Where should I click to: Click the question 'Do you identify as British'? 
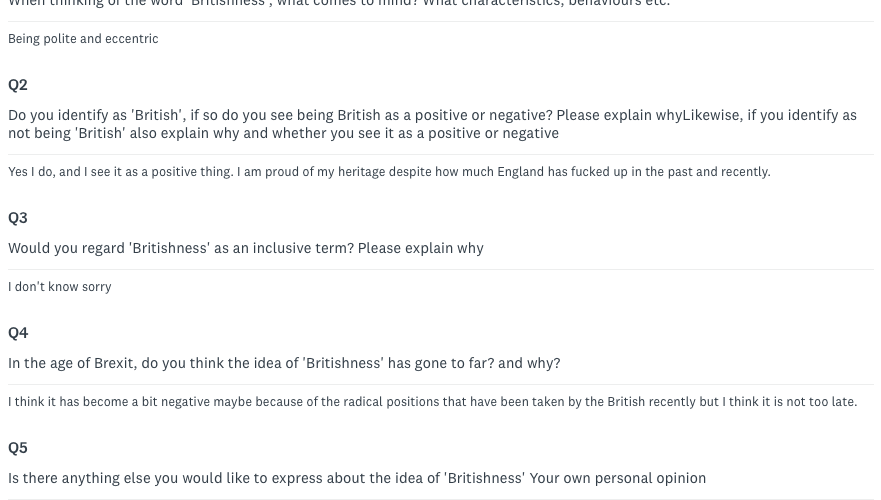(x=432, y=115)
